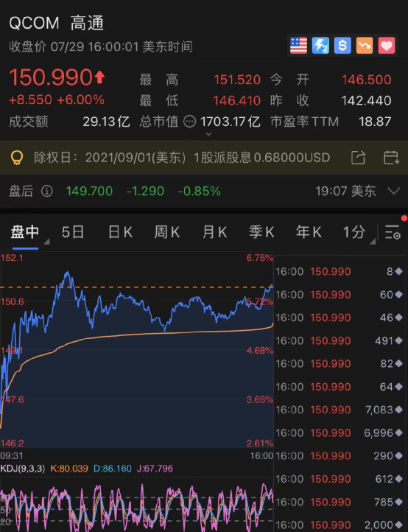Tap the blue lightning Level 2 icon
The width and height of the screenshot is (408, 532).
click(x=320, y=46)
